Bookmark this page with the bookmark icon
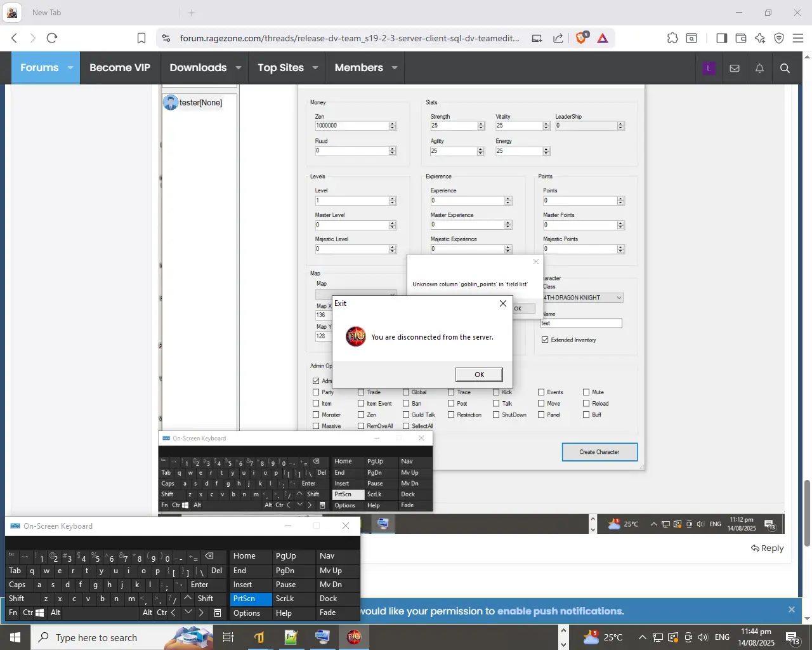 pos(141,38)
